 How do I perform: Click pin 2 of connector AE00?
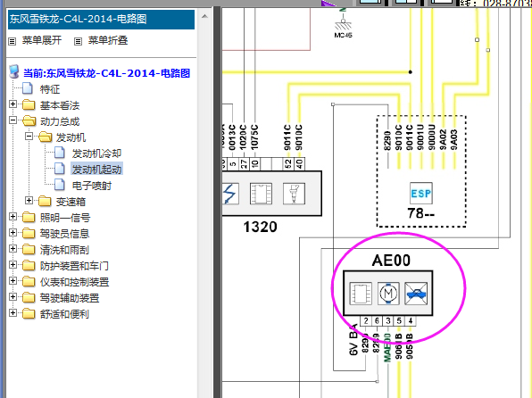(x=366, y=321)
